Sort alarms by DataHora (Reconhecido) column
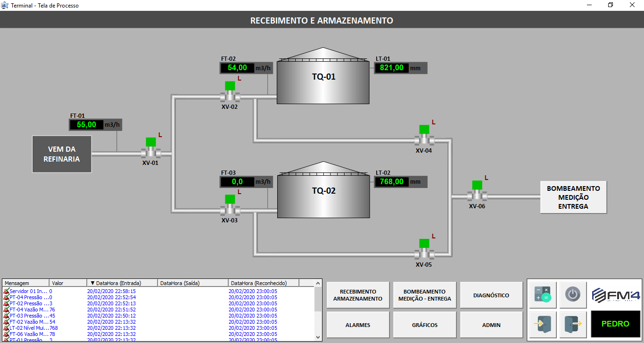644x343 pixels. 264,283
